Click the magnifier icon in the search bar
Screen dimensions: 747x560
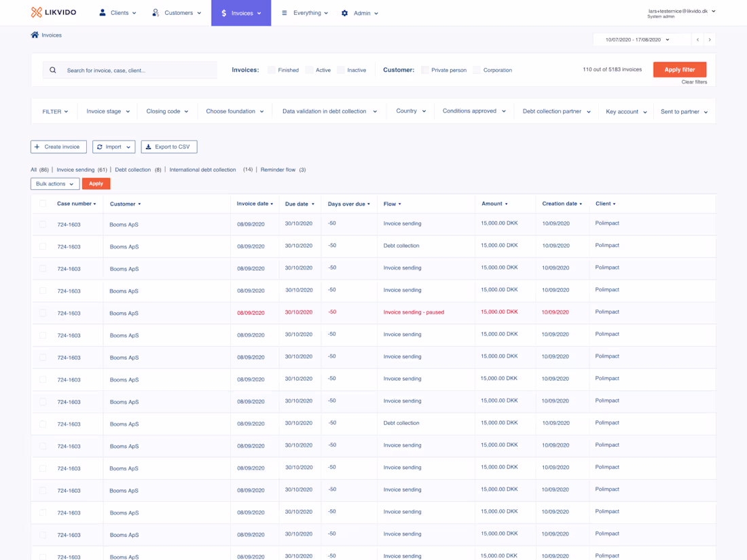[52, 69]
